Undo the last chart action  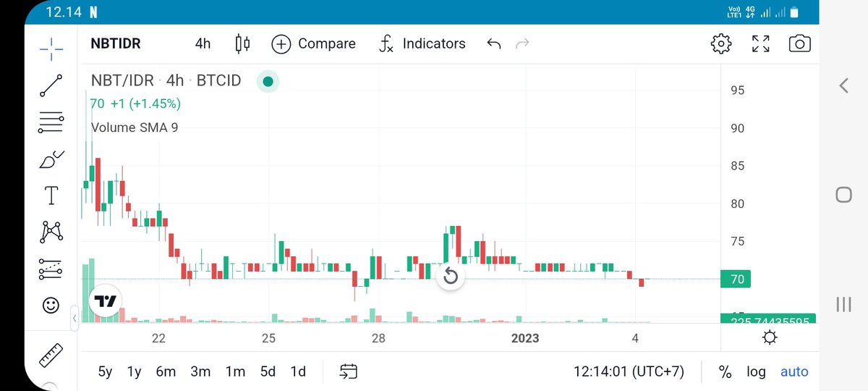pyautogui.click(x=494, y=43)
